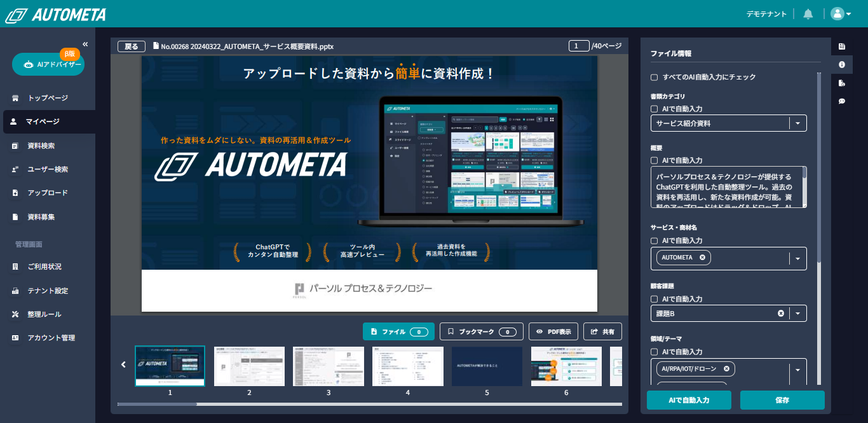Screen dimensions: 868x423
Task: Click the PDF表示 view button
Action: 553,331
